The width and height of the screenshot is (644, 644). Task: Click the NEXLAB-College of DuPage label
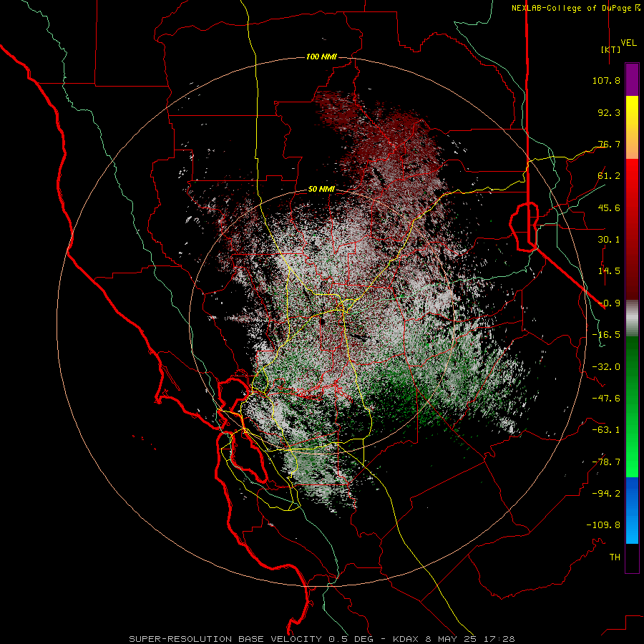572,8
